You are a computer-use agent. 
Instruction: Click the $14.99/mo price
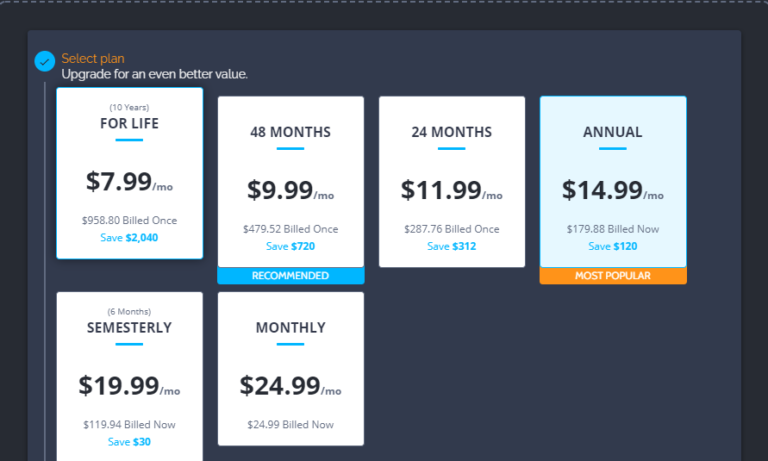(612, 190)
